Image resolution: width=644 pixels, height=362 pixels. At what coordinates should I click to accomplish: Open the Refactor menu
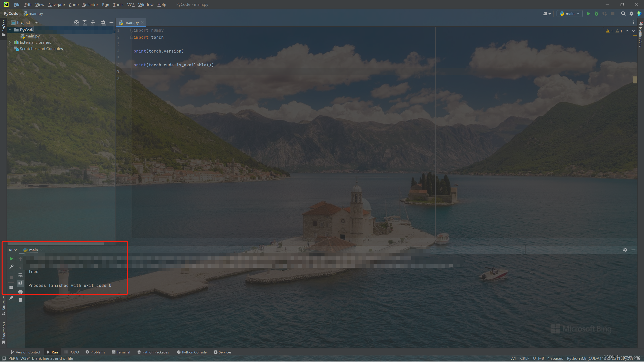90,5
